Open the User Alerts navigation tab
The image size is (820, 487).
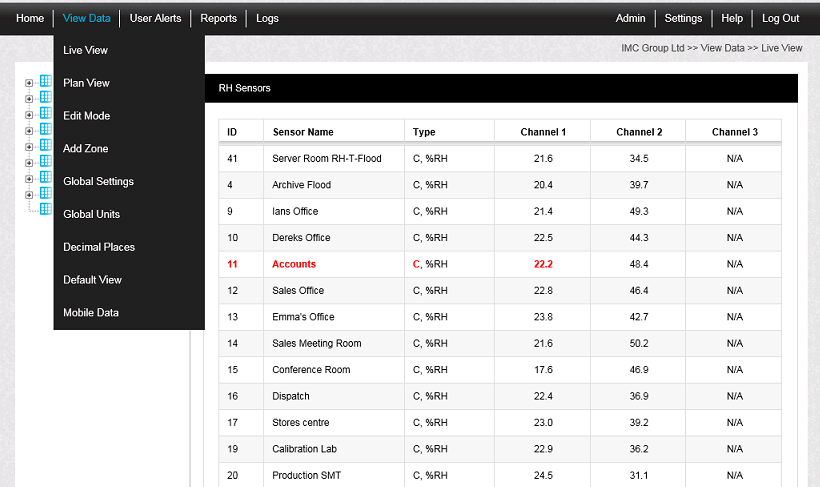point(155,18)
